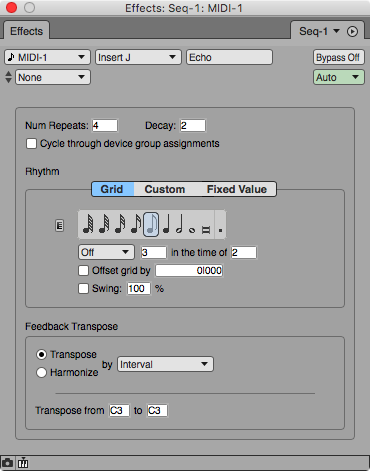Select the 16th note grid duration
The width and height of the screenshot is (370, 471).
pos(136,224)
